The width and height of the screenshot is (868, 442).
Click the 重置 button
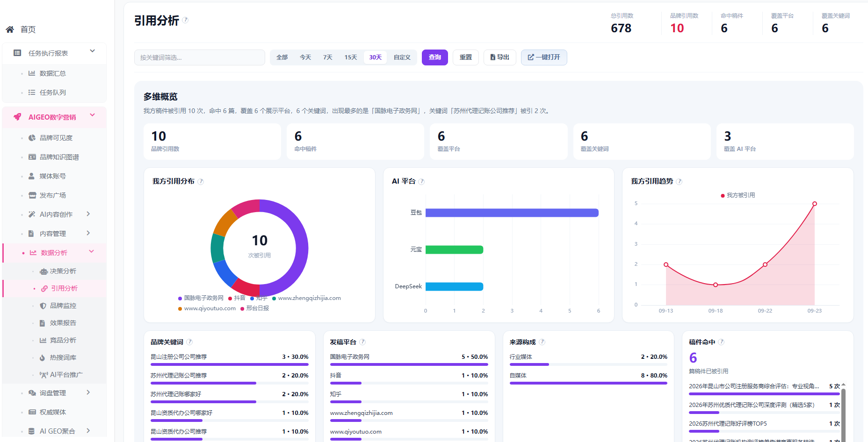[466, 57]
